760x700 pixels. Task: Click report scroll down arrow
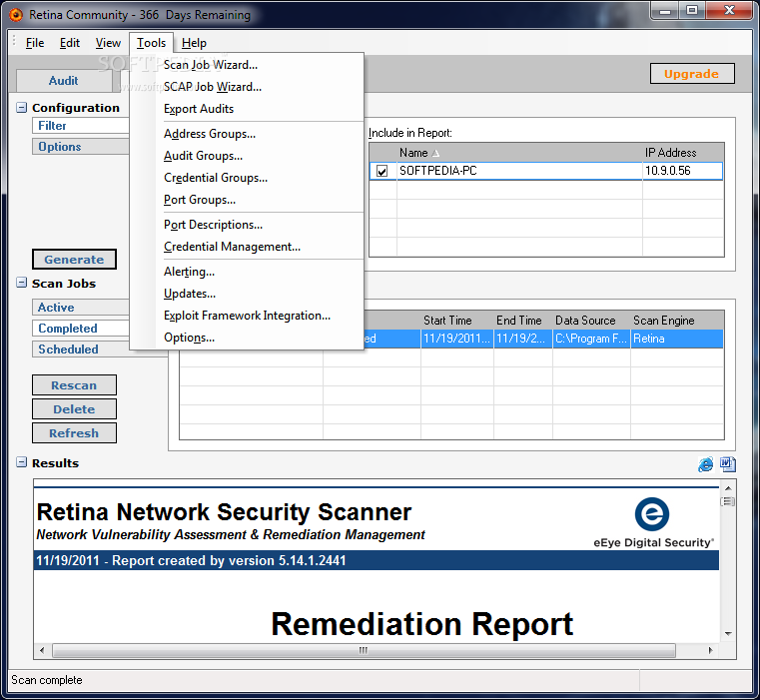(728, 633)
